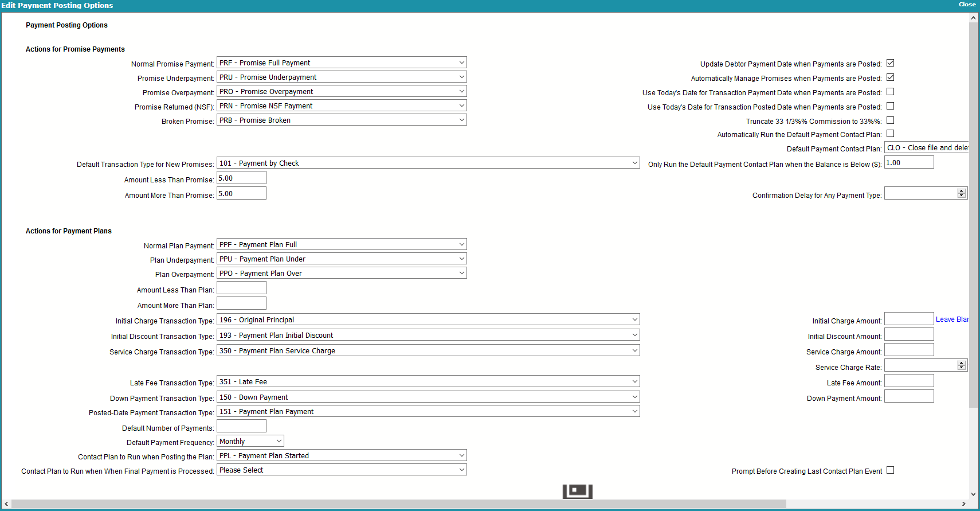980x511 pixels.
Task: Close the Edit Payment Posting Options dialog
Action: (967, 5)
